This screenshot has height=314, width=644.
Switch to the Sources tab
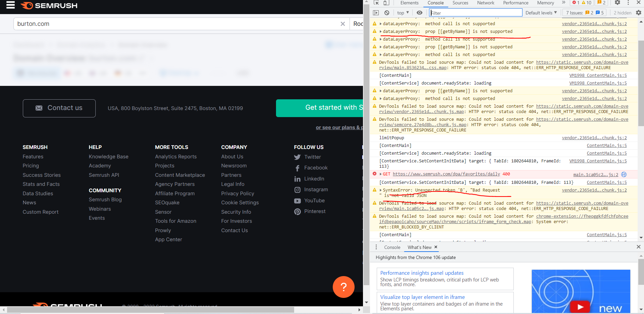[460, 3]
